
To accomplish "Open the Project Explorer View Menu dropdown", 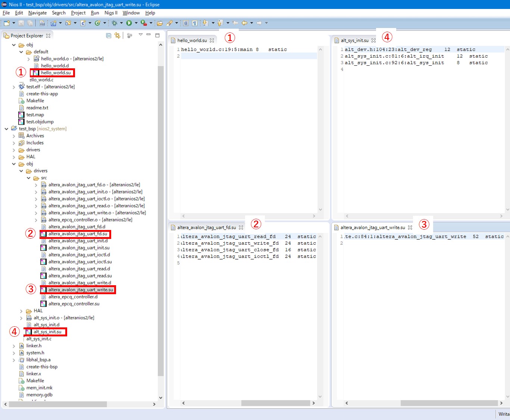I will pyautogui.click(x=141, y=35).
